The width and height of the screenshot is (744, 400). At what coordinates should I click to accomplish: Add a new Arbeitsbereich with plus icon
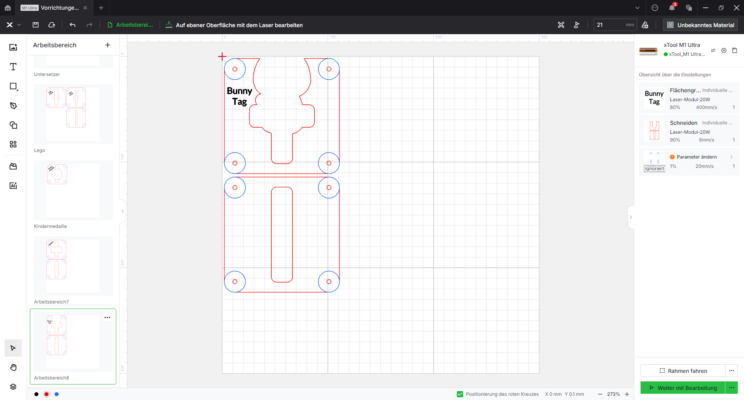point(108,45)
